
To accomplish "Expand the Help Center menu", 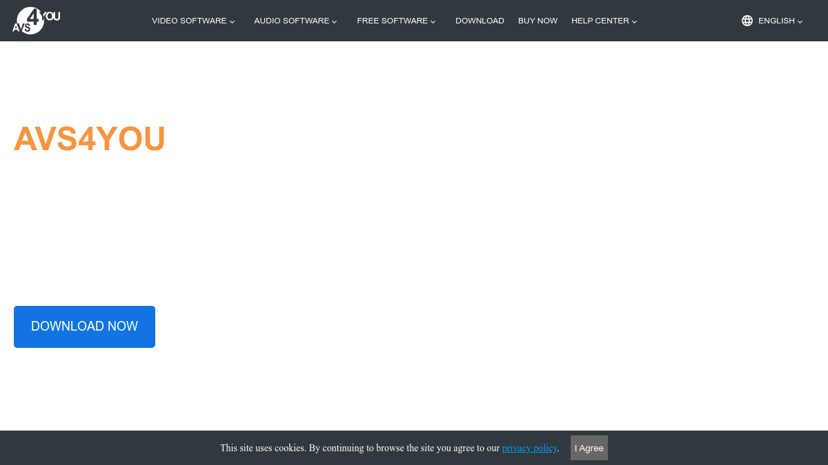I will tap(604, 21).
